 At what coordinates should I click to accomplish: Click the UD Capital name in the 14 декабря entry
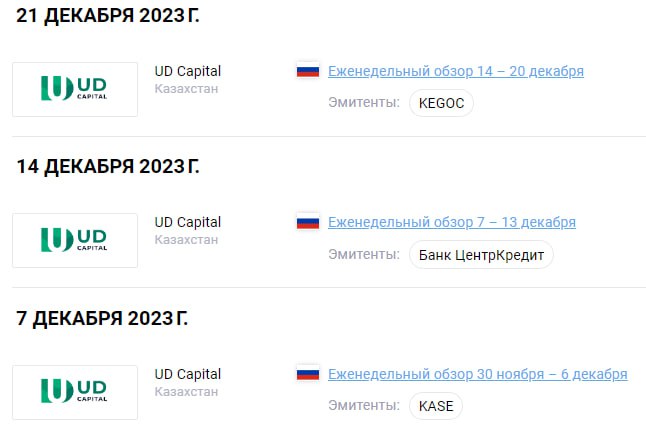(x=188, y=222)
